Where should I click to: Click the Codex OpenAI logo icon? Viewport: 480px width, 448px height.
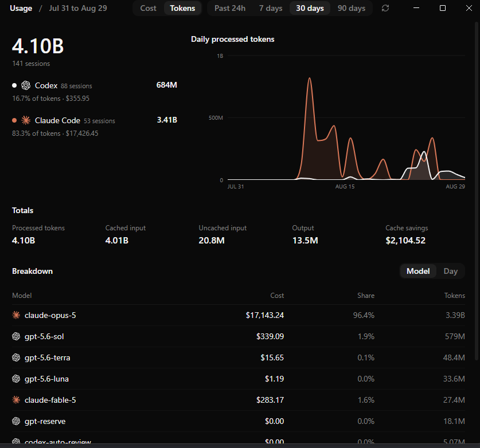(26, 85)
